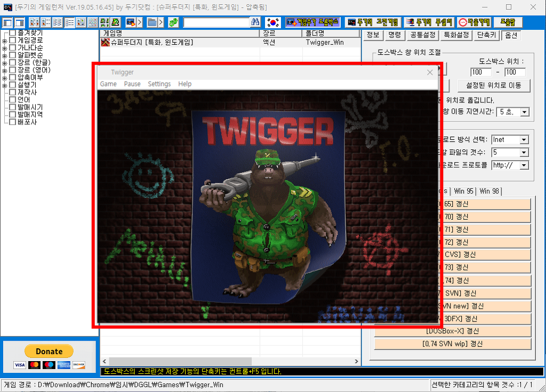Viewport: 546px width, 392px height.
Task: Toggle the 가나다순 checkbox
Action: coord(13,47)
